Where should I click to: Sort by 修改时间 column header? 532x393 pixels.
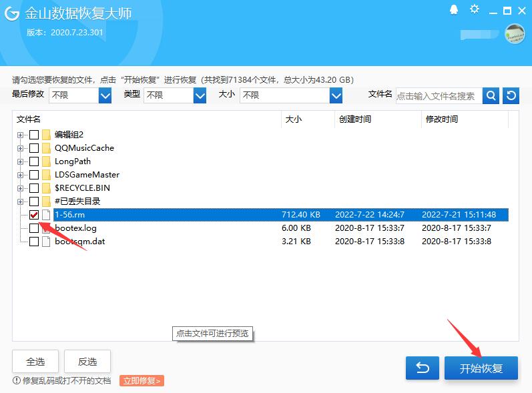tap(465, 119)
